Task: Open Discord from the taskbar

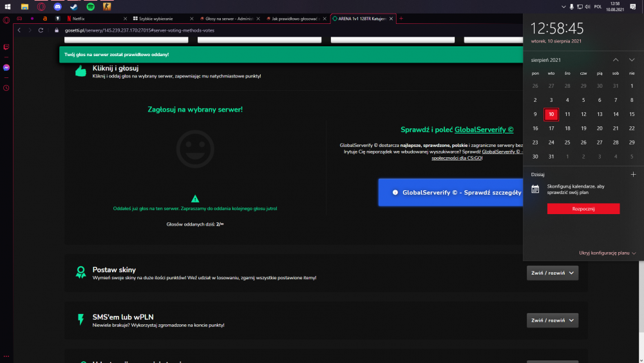Action: point(57,6)
